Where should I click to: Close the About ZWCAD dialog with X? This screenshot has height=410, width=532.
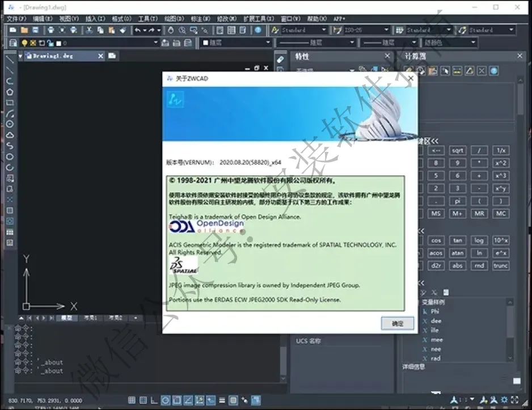[411, 78]
